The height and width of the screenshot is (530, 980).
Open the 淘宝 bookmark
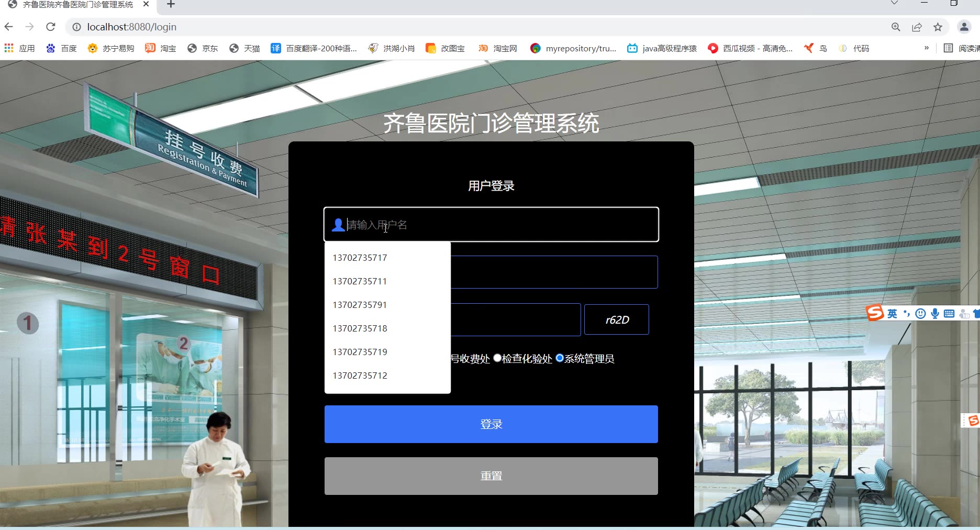[x=161, y=48]
